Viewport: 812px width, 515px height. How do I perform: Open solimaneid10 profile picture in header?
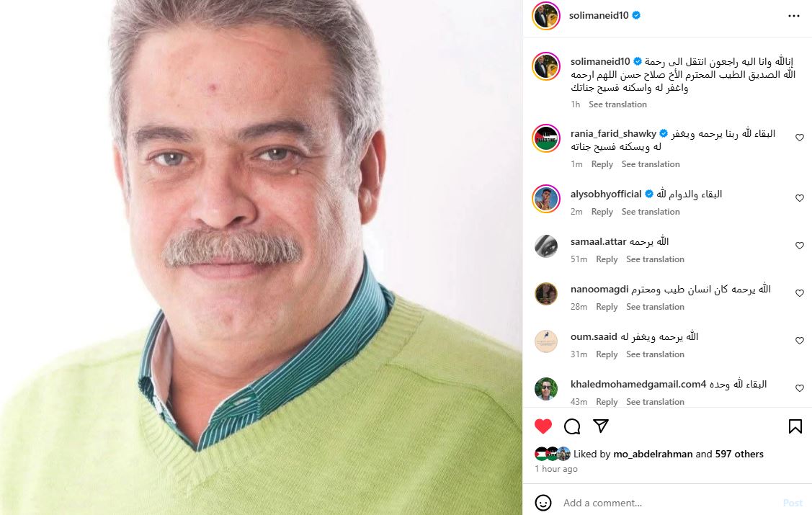coord(546,16)
